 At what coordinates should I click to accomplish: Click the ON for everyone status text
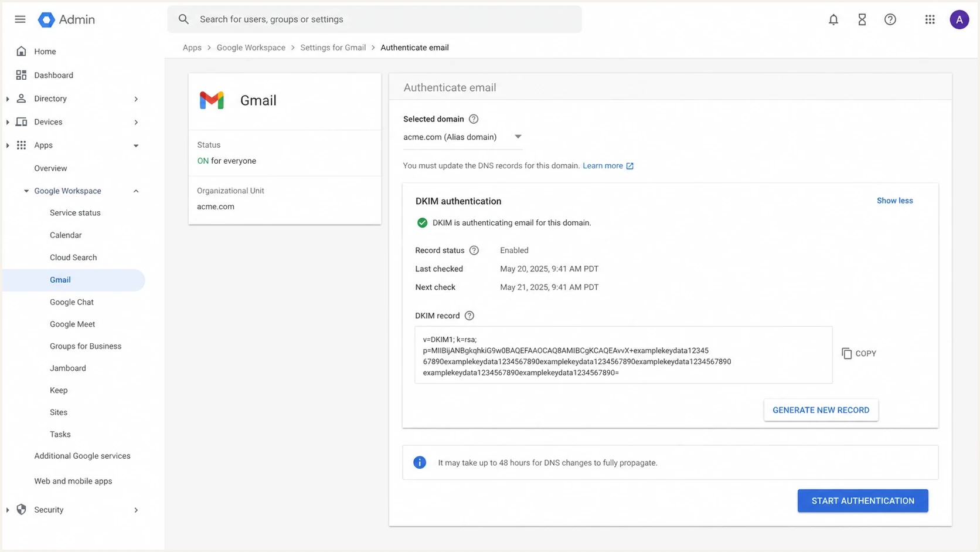tap(226, 161)
